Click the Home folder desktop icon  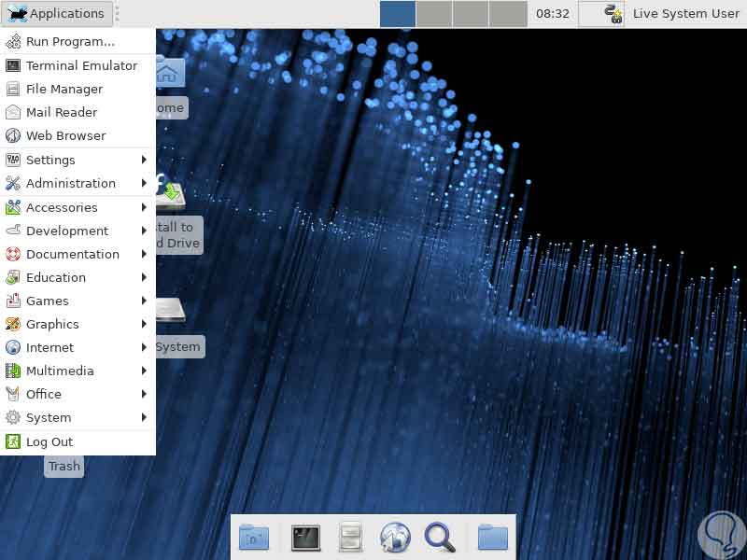pyautogui.click(x=170, y=73)
